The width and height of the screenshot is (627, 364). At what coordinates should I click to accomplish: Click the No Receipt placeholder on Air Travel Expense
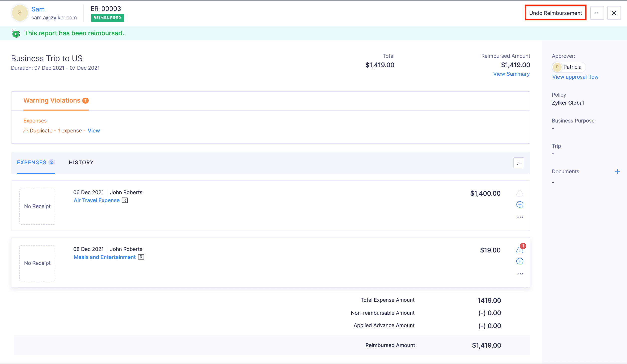(x=37, y=206)
